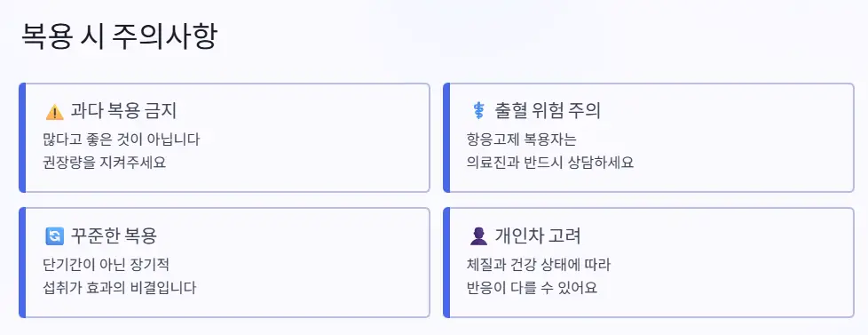
Task: Click the text 항응고제 복용자는
Action: (522, 139)
